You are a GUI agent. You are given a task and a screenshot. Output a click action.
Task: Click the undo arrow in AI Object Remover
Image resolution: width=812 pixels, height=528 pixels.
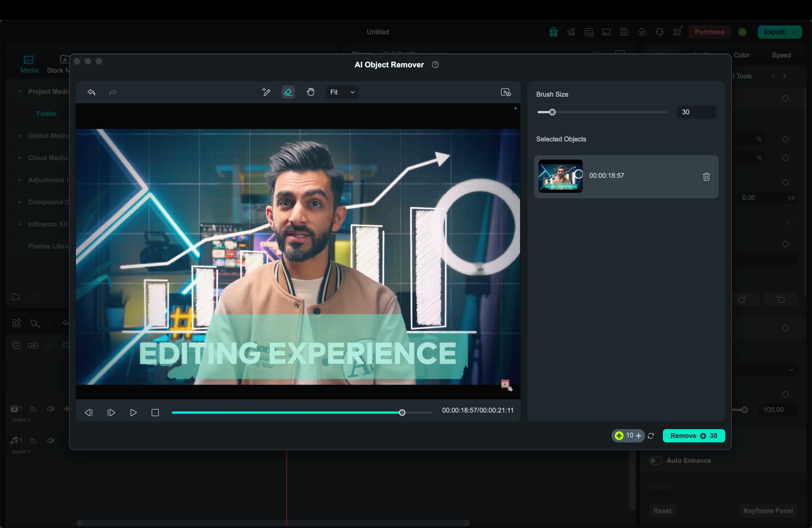(91, 92)
